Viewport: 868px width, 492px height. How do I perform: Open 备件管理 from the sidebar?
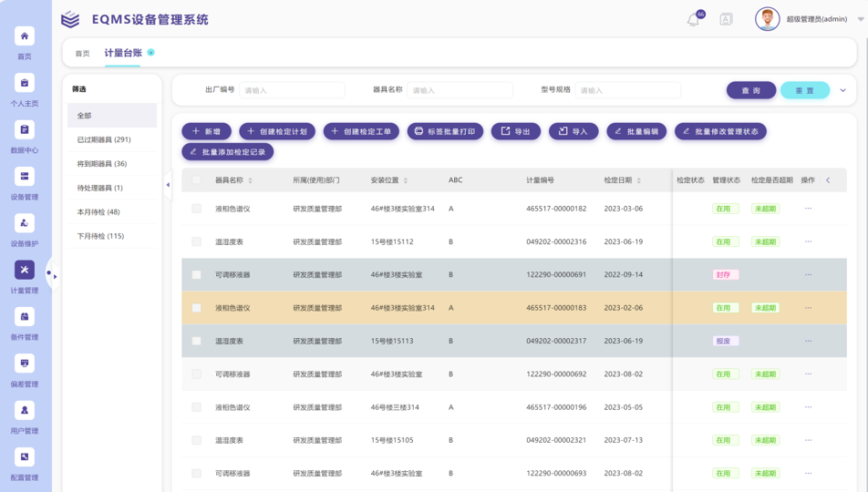[25, 317]
